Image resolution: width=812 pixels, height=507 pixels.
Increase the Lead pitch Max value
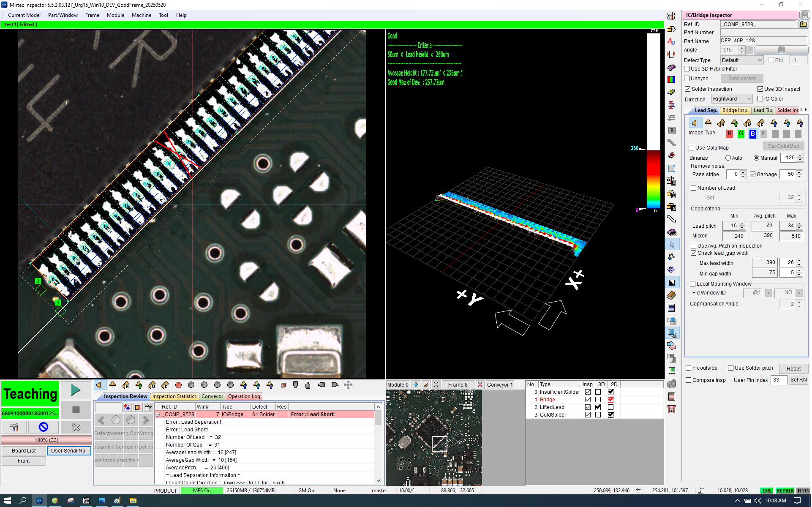click(799, 224)
